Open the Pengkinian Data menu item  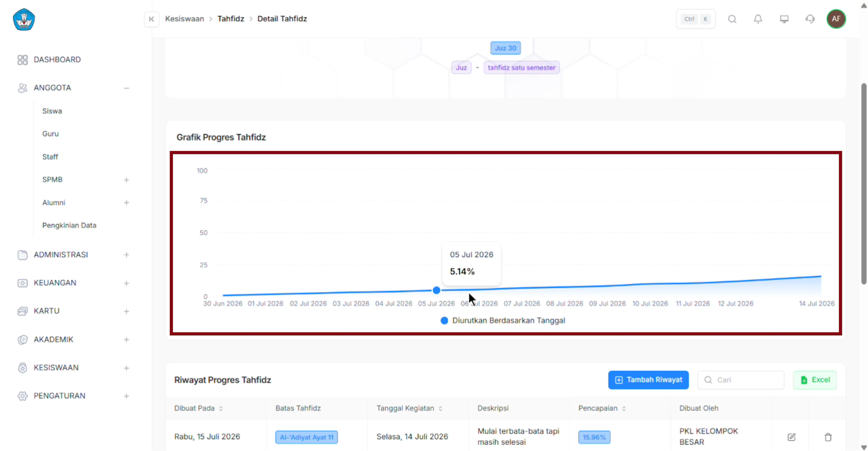click(x=69, y=225)
